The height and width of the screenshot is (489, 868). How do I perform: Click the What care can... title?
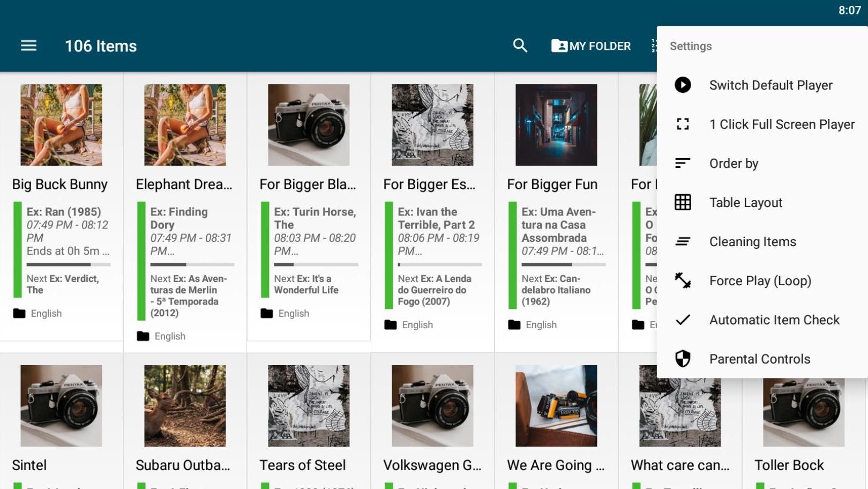[x=680, y=465]
